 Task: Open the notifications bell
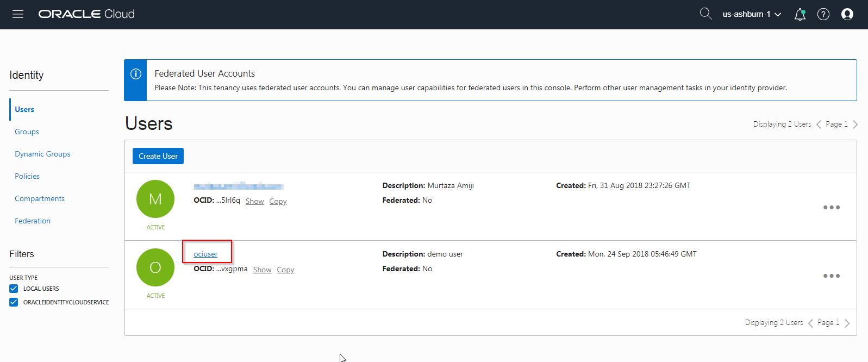800,15
